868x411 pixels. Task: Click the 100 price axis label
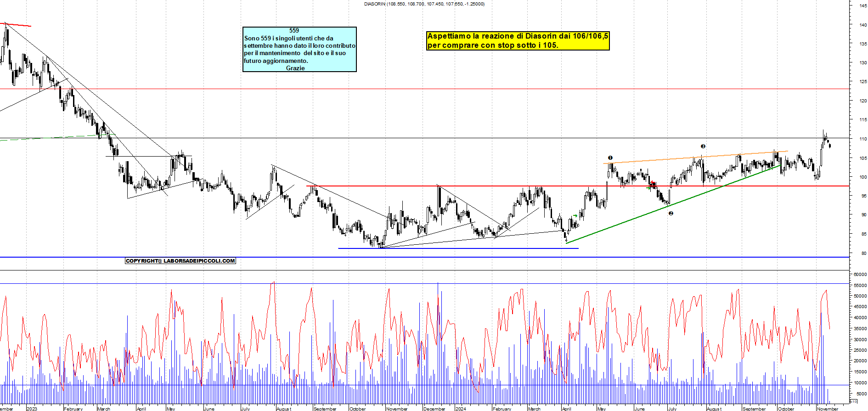(x=863, y=177)
